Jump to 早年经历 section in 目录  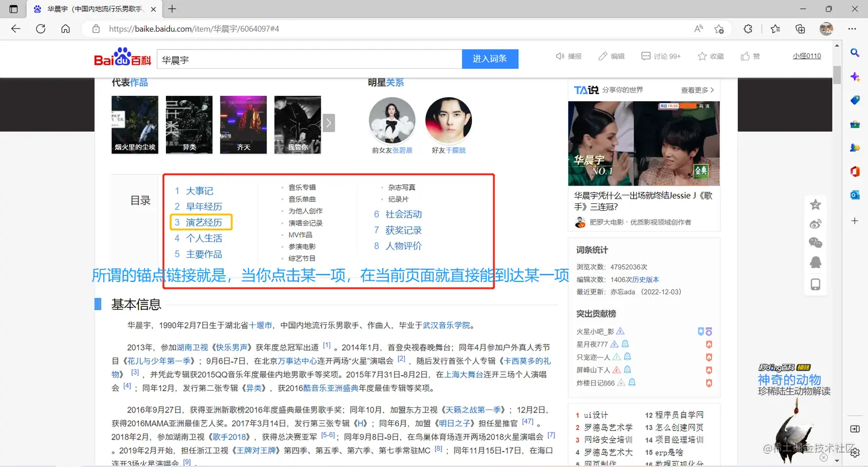204,207
